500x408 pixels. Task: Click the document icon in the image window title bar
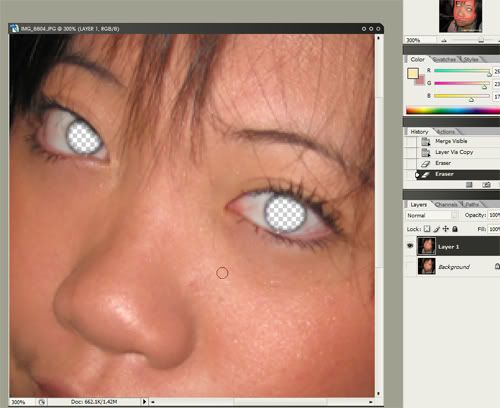[14, 29]
